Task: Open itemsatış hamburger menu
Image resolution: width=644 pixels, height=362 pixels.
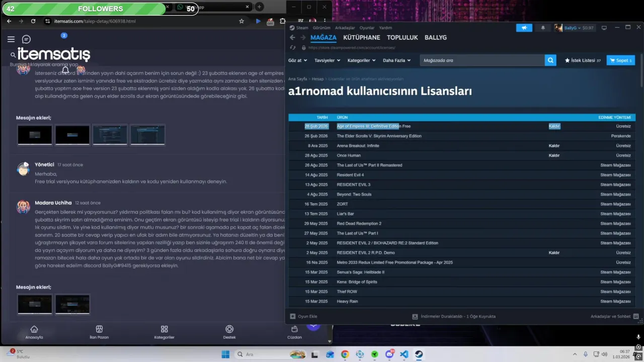Action: click(11, 39)
